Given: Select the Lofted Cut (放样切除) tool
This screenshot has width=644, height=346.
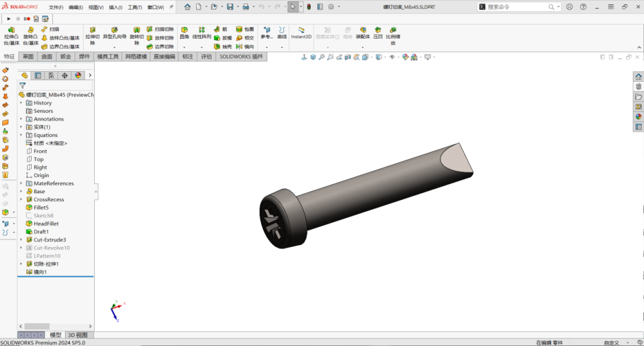Looking at the screenshot, I should tap(160, 38).
